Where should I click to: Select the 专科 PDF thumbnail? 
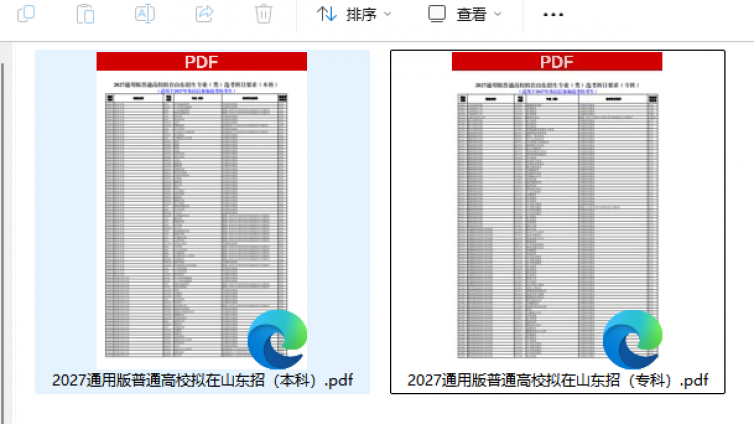click(557, 210)
